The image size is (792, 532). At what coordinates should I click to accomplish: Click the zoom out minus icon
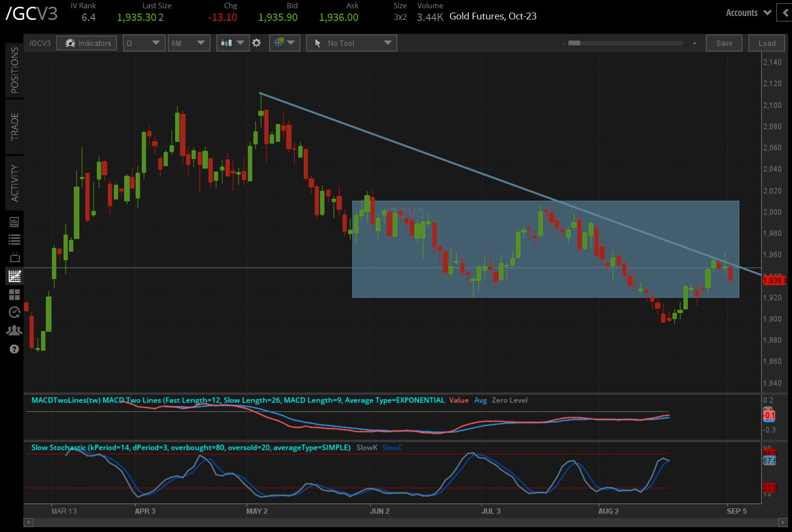pyautogui.click(x=563, y=44)
